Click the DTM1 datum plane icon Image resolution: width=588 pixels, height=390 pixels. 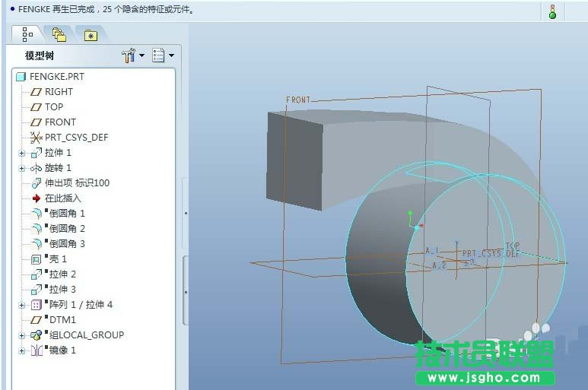pyautogui.click(x=36, y=320)
